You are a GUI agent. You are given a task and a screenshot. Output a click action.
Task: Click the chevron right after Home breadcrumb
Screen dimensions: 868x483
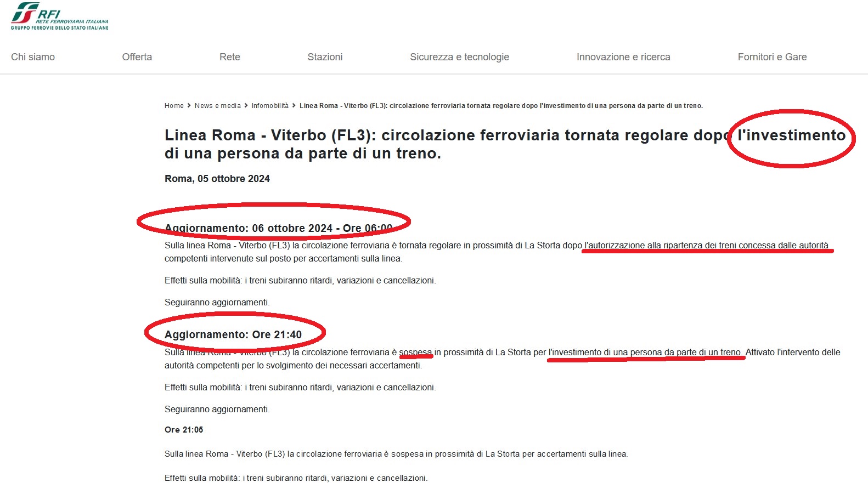tap(189, 106)
